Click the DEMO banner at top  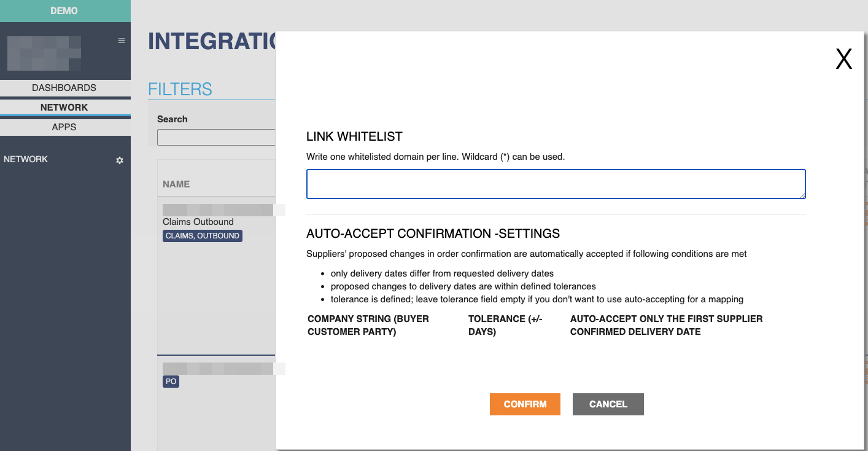(x=64, y=11)
